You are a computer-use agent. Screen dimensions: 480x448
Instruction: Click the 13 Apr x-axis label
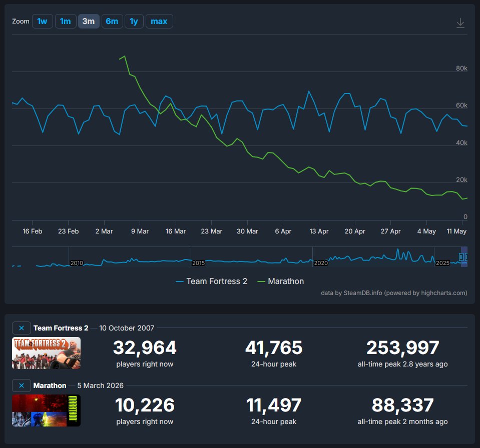pyautogui.click(x=319, y=231)
